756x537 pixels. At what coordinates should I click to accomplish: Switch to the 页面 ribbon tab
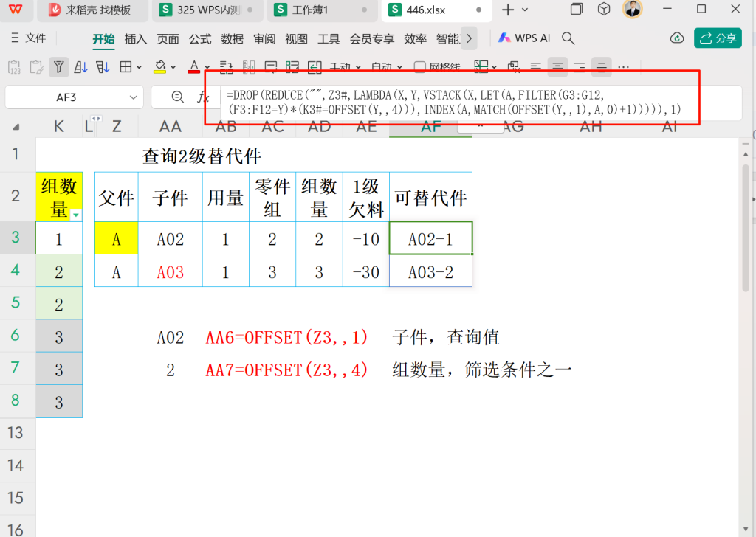pyautogui.click(x=168, y=39)
